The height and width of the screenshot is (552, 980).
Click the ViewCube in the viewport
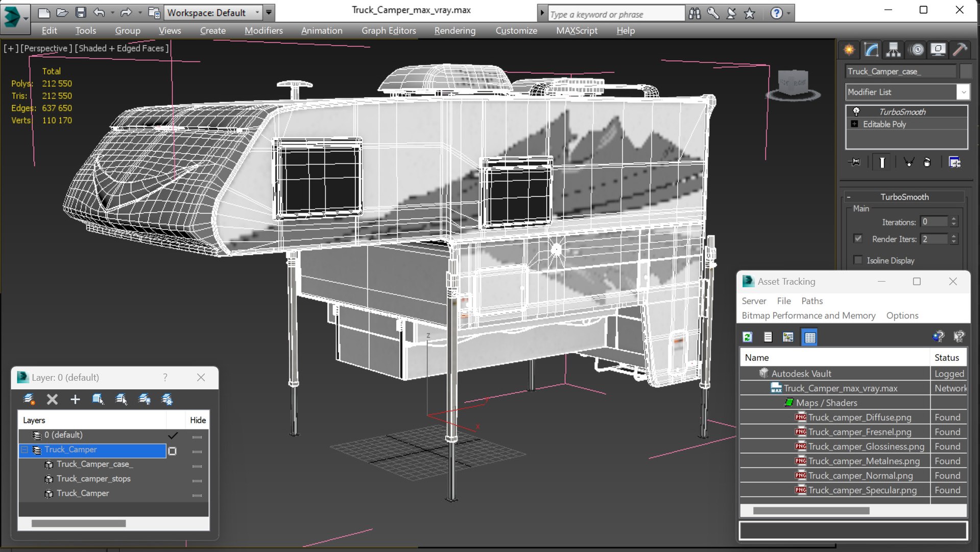point(793,83)
